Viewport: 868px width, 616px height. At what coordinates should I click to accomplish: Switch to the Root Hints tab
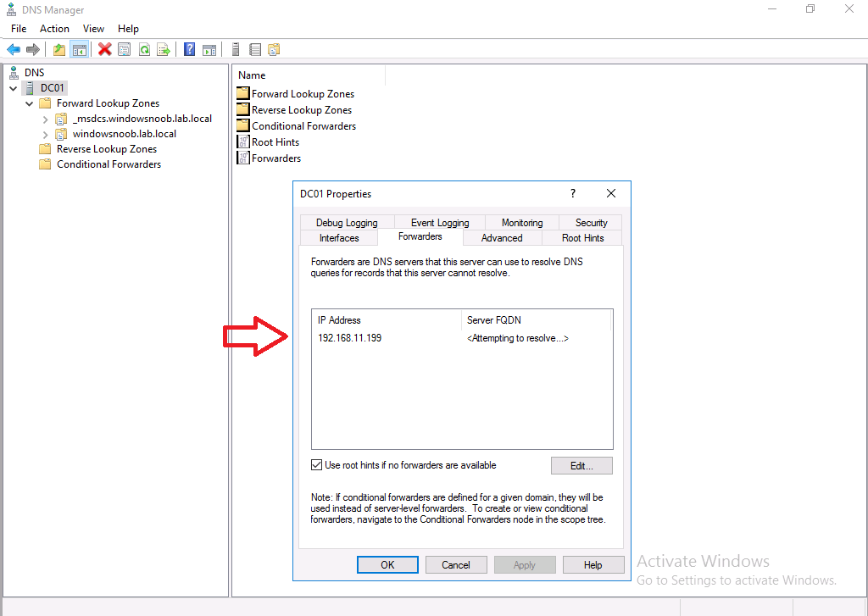(x=583, y=238)
